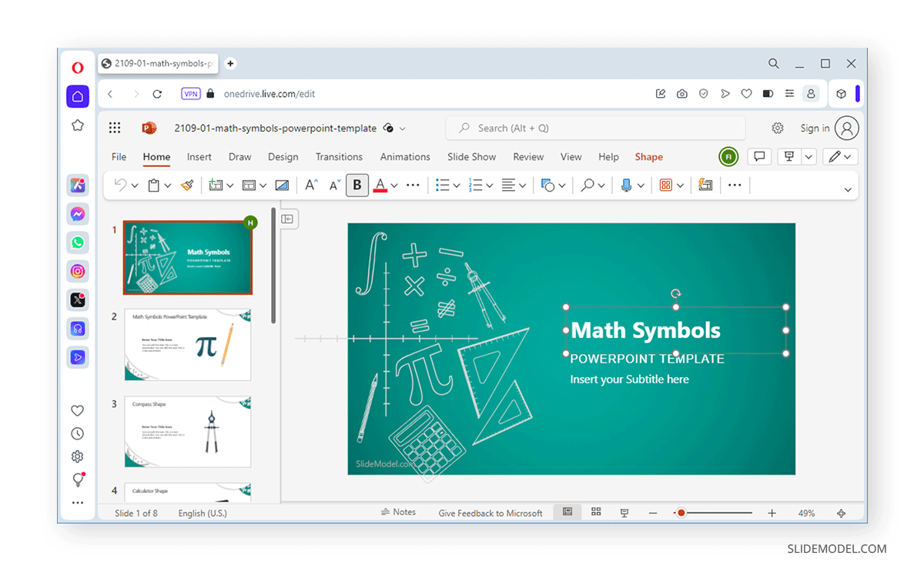Start slideshow from status bar icon
The image size is (924, 572).
(x=624, y=513)
